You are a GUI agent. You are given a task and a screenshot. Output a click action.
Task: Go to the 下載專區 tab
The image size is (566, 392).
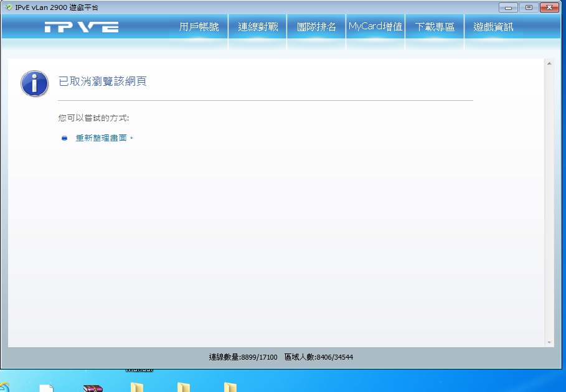click(435, 27)
